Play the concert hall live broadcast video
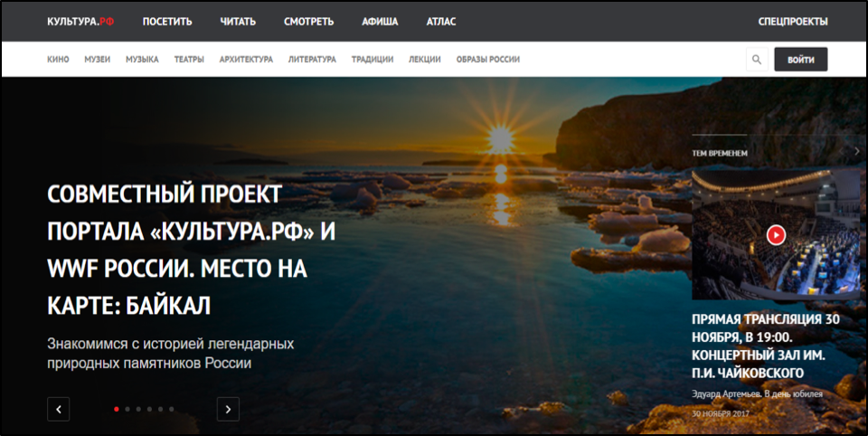Image resolution: width=868 pixels, height=436 pixels. tap(775, 235)
